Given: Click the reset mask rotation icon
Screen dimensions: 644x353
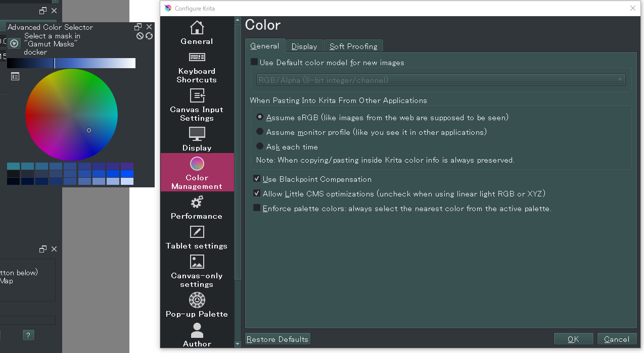Looking at the screenshot, I should (149, 36).
